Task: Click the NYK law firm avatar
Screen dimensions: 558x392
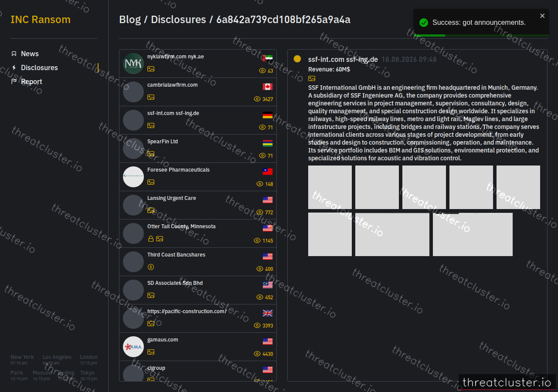Action: (133, 64)
